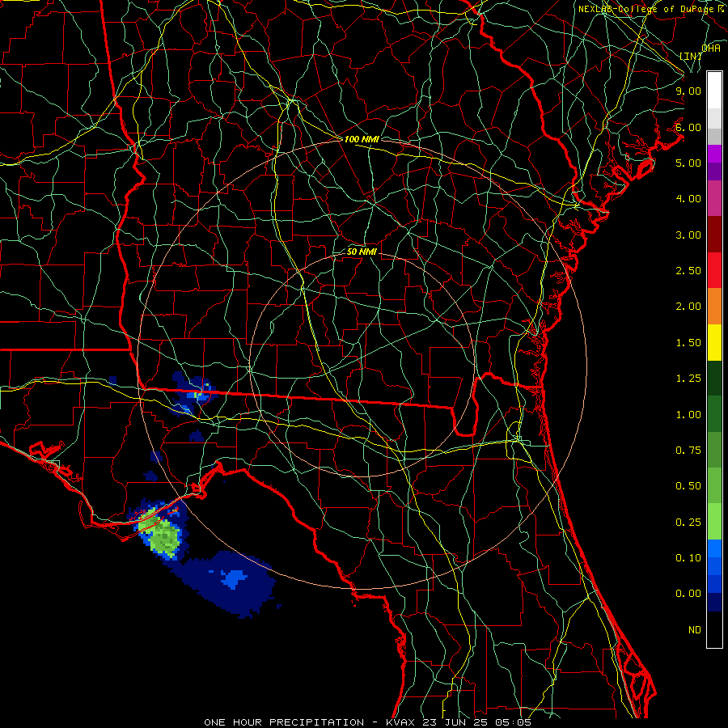The height and width of the screenshot is (728, 728).
Task: Select the pink 4.00 legend swatch
Action: (x=714, y=198)
